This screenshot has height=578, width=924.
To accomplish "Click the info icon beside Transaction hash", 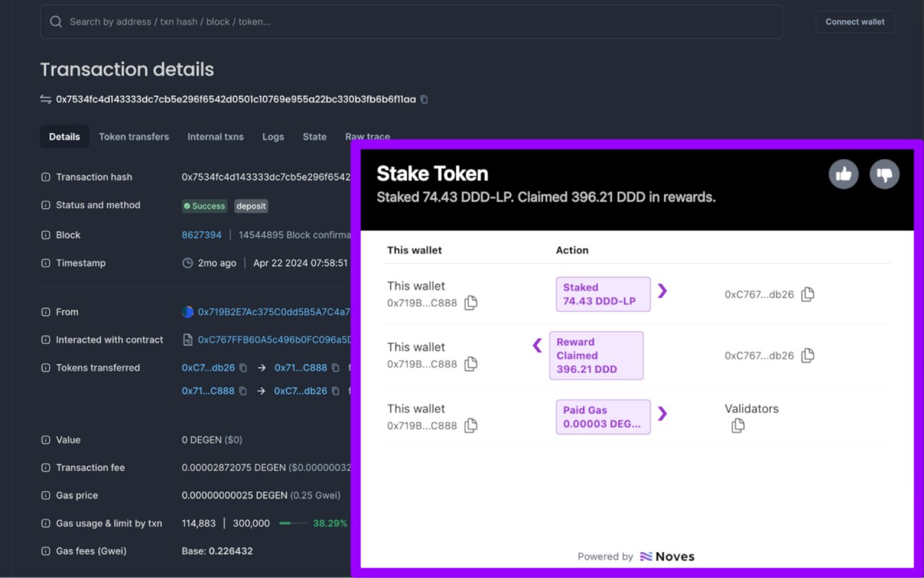I will point(45,177).
